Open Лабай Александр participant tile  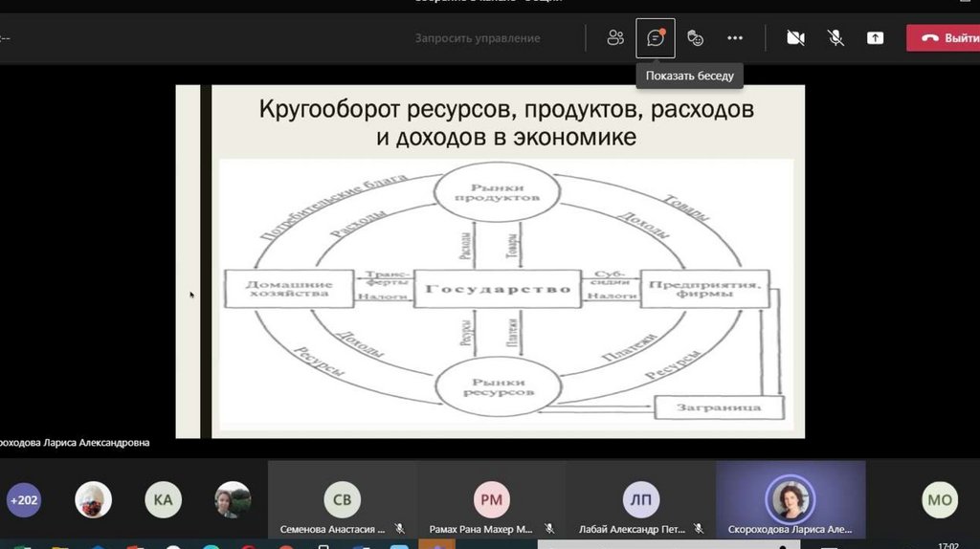(x=640, y=500)
